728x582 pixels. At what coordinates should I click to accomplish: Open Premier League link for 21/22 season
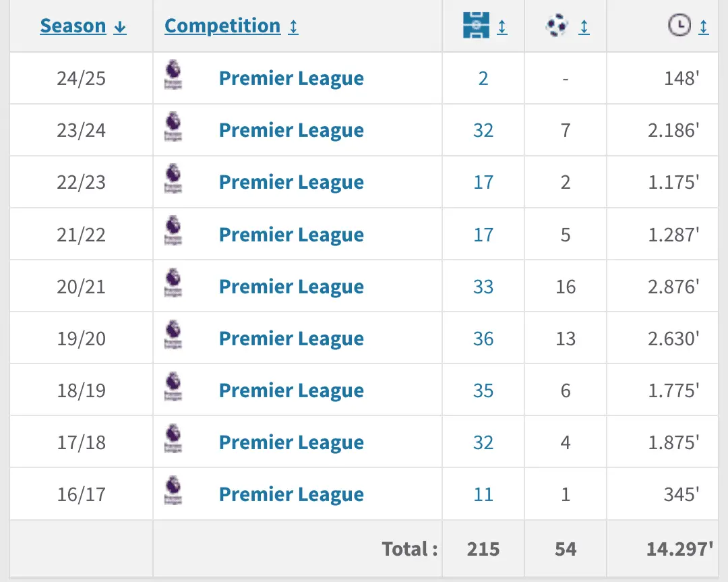click(291, 235)
